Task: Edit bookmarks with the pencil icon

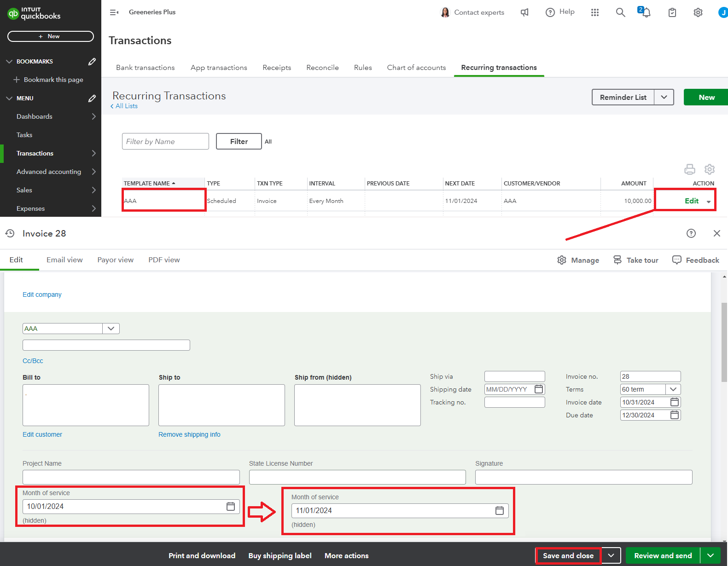Action: click(x=92, y=61)
